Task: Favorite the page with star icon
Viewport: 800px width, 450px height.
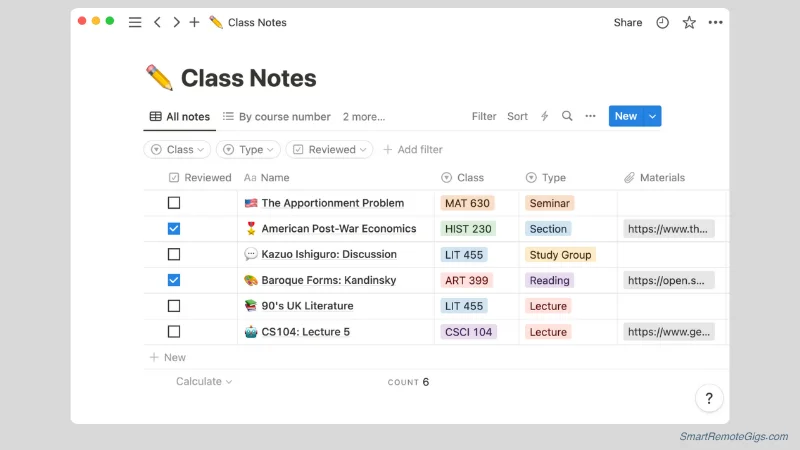Action: pyautogui.click(x=689, y=22)
